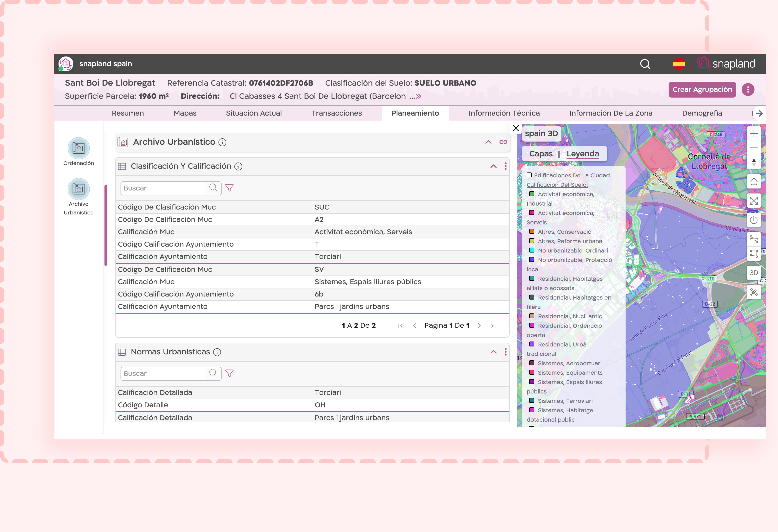This screenshot has height=532, width=778.
Task: Switch to Capas in the map panel
Action: point(541,154)
